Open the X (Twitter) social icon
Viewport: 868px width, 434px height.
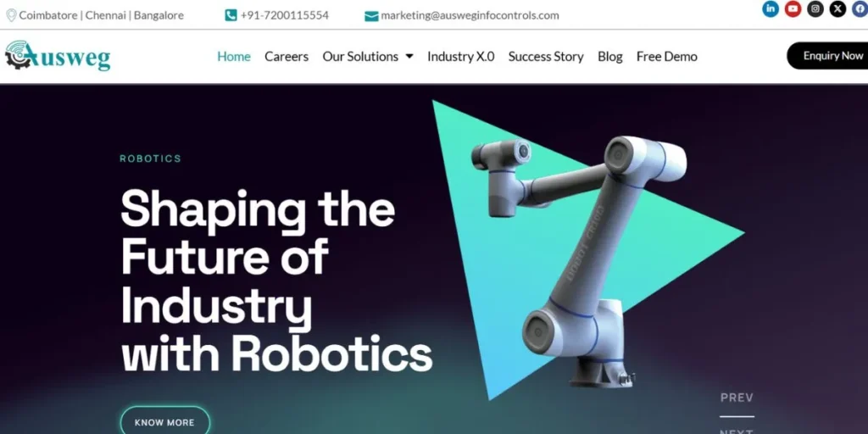pos(837,8)
